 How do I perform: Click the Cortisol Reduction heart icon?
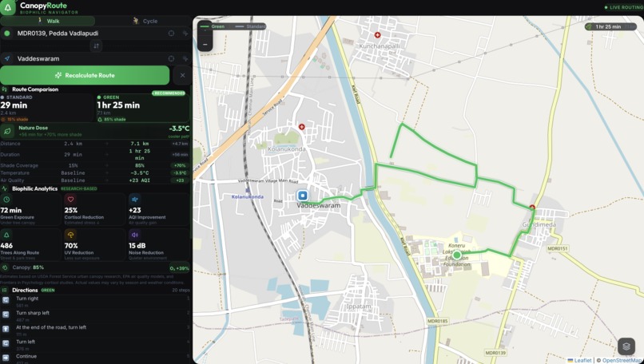[70, 200]
